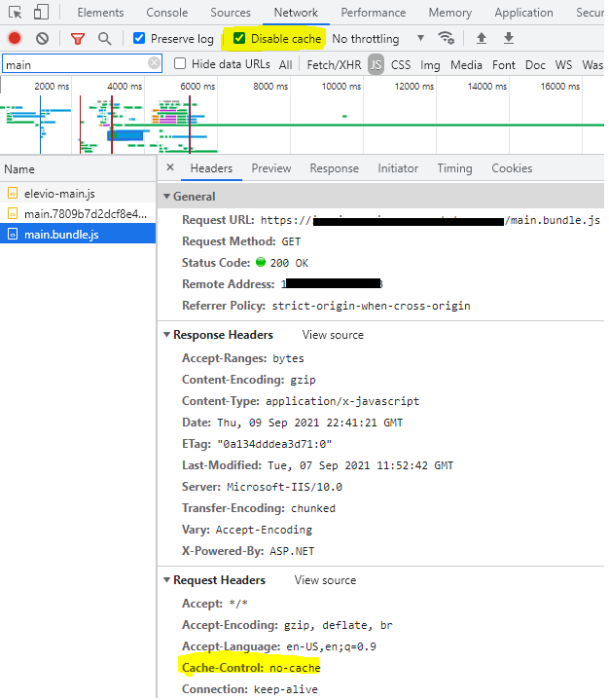Filter requests by Media
This screenshot has width=609, height=700.
466,64
